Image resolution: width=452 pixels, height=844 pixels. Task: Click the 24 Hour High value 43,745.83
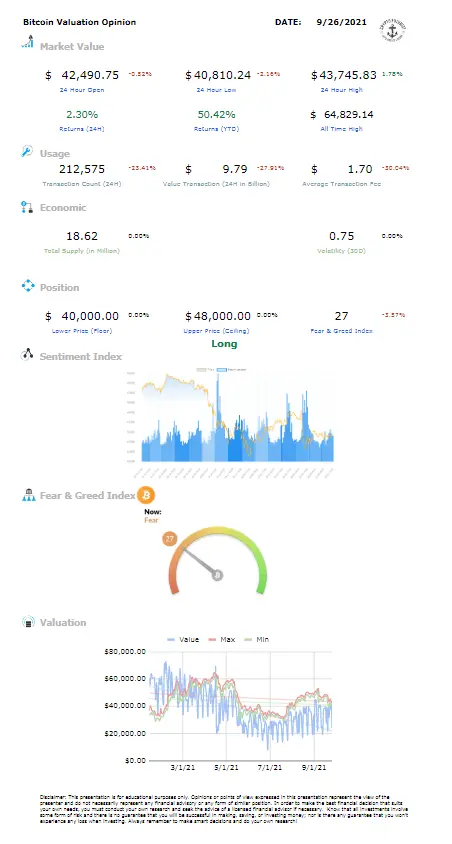(347, 75)
